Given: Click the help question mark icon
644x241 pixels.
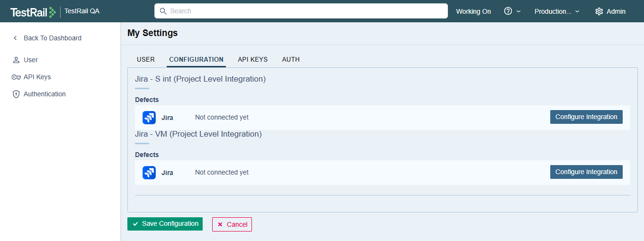Looking at the screenshot, I should (508, 11).
